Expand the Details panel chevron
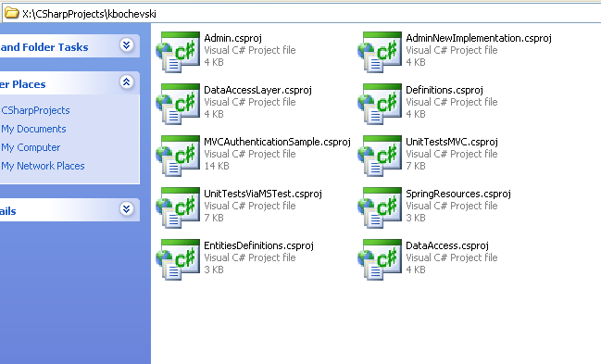Viewport: 601px width, 364px height. 127,208
